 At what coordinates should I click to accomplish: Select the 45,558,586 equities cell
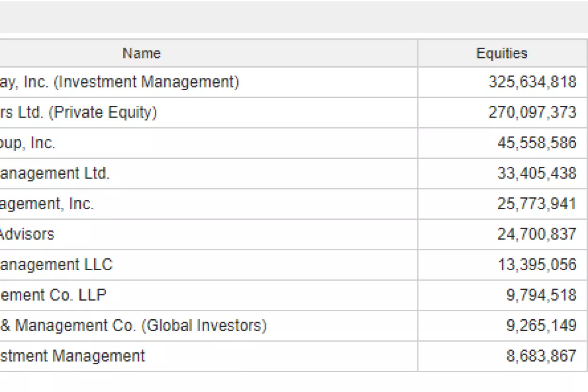537,143
